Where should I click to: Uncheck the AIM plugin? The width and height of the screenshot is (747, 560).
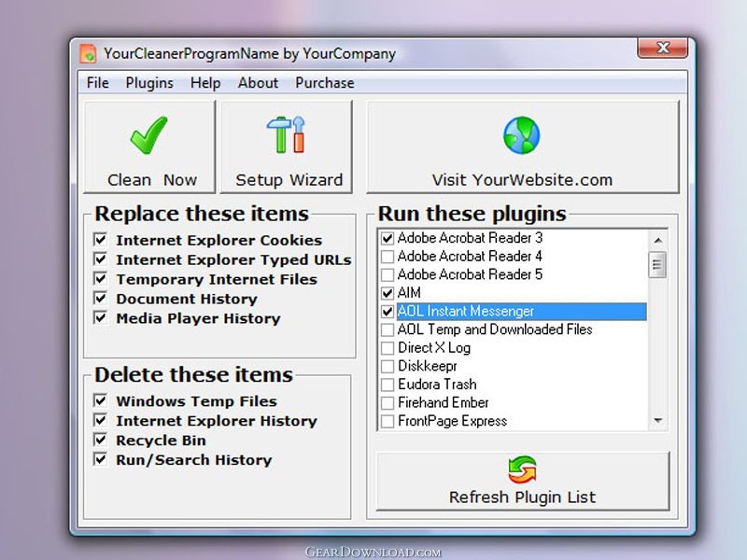[x=388, y=293]
